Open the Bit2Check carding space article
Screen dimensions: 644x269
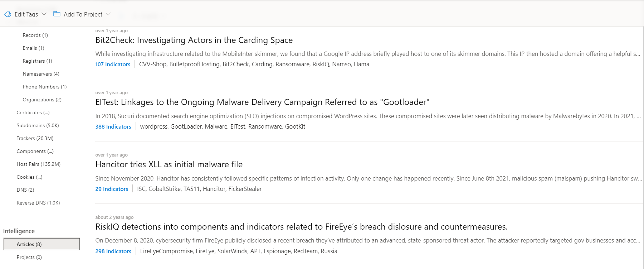click(194, 40)
